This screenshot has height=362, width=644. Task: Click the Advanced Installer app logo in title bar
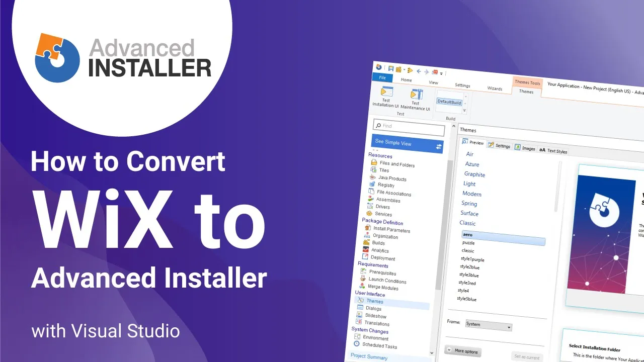click(379, 67)
